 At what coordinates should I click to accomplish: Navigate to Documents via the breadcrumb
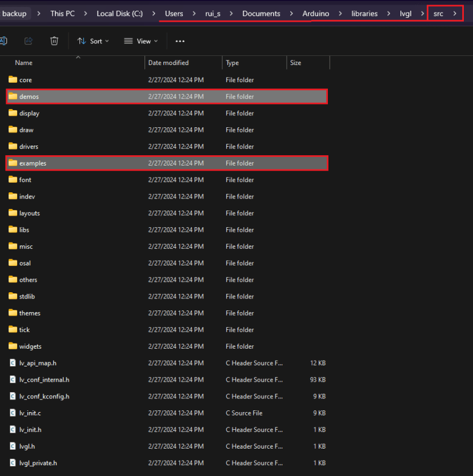[261, 13]
